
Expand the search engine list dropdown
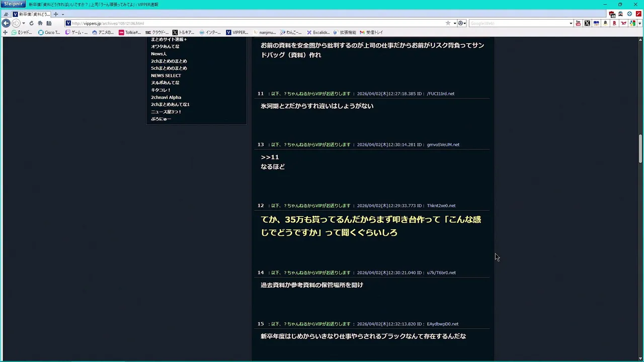click(571, 23)
